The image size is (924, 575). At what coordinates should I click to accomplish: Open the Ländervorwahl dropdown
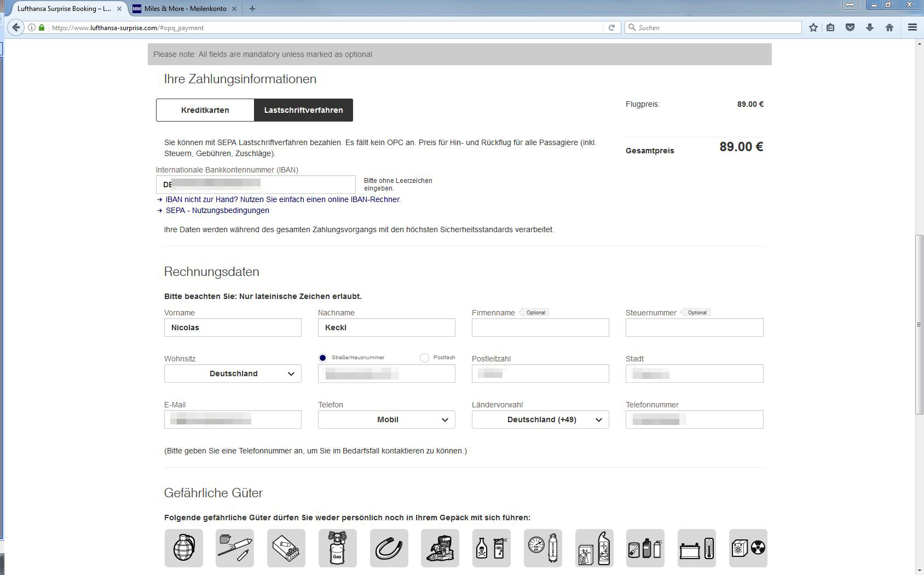[x=540, y=419]
